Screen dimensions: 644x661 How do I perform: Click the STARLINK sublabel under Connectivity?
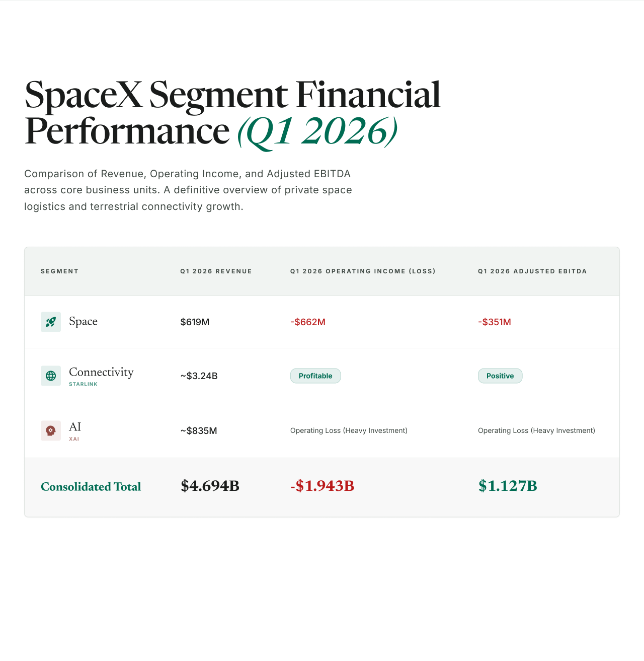pos(84,384)
